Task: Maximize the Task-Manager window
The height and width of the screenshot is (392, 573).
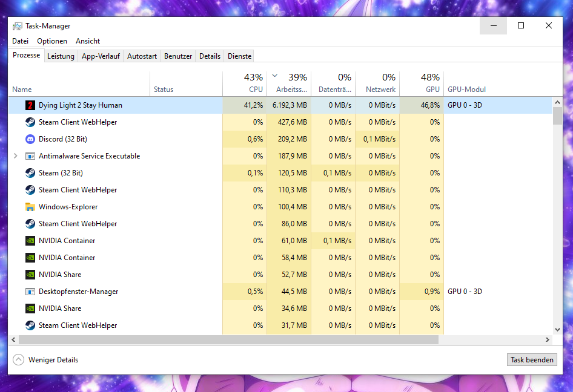Action: [521, 25]
